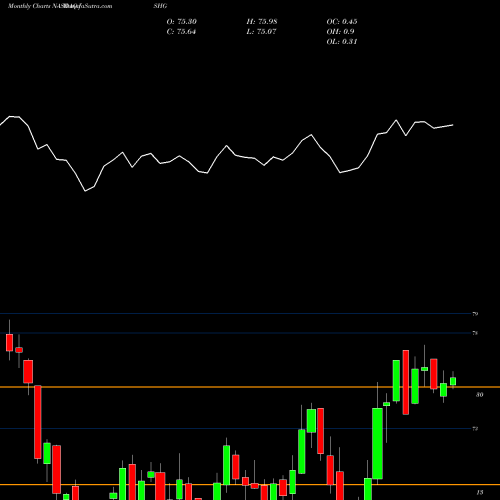Click the last green candlestick on the right
Screen dimensions: 500x500
tap(453, 381)
